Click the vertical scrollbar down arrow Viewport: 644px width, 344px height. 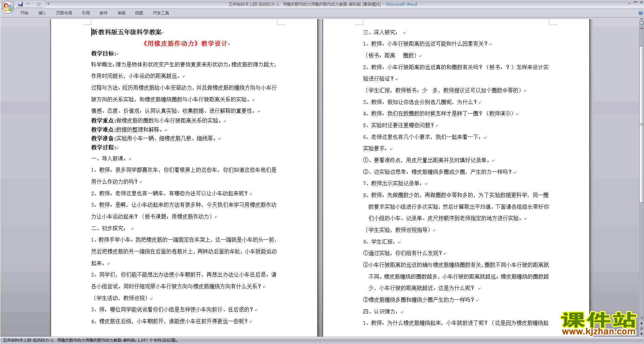click(641, 318)
